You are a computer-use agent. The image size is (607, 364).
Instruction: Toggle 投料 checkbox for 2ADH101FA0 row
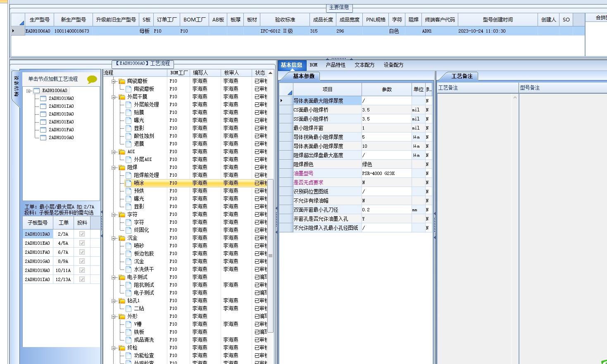click(82, 252)
